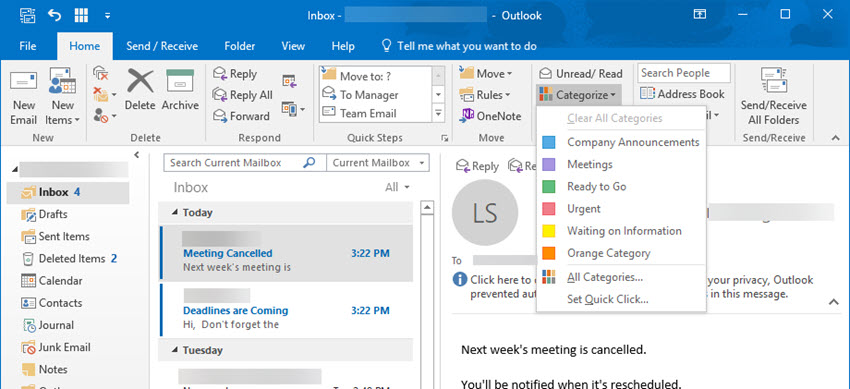This screenshot has height=389, width=850.
Task: Switch to the Folder tab
Action: coord(240,46)
